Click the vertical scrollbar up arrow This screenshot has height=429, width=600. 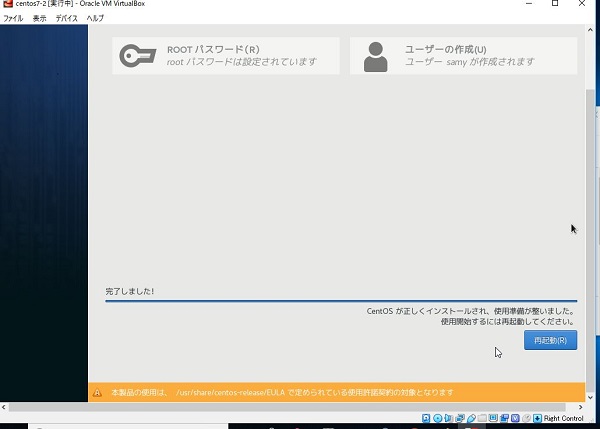click(590, 30)
